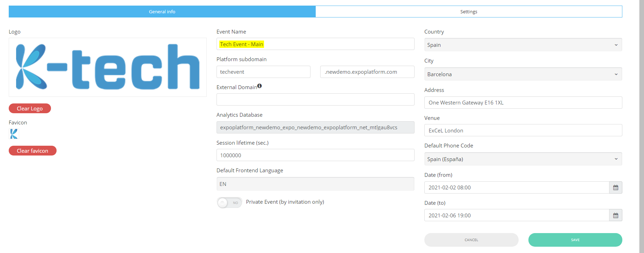644x253 pixels.
Task: Click the External Domain info icon
Action: click(x=259, y=86)
